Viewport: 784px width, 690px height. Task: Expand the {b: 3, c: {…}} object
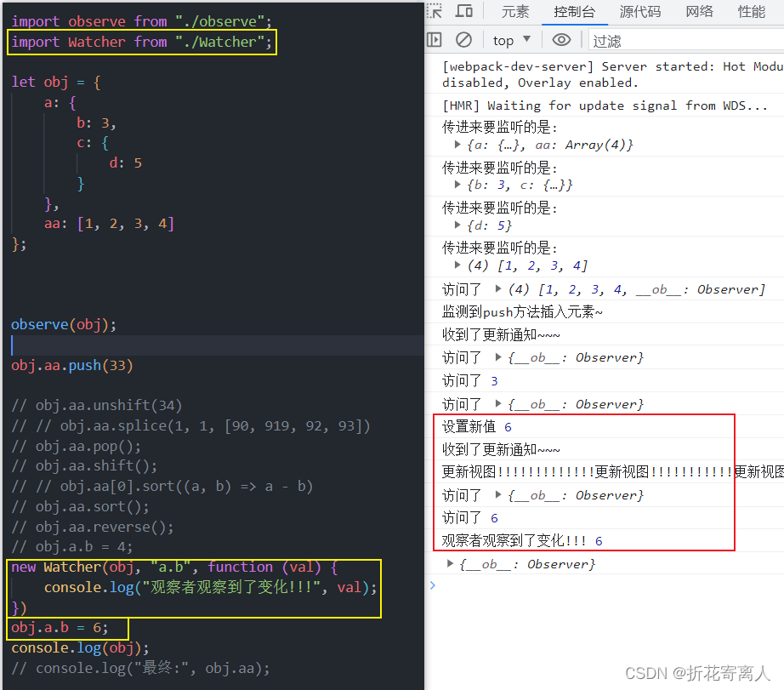tap(457, 185)
